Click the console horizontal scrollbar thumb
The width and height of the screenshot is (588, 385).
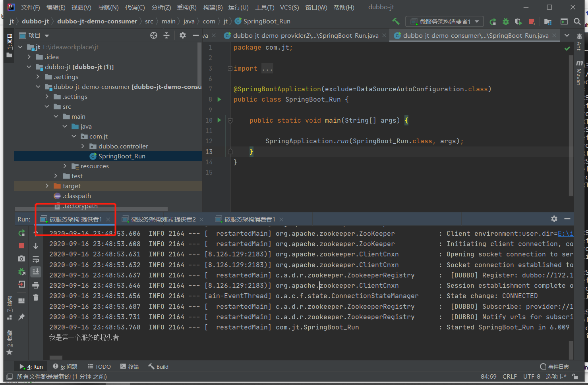pos(56,358)
